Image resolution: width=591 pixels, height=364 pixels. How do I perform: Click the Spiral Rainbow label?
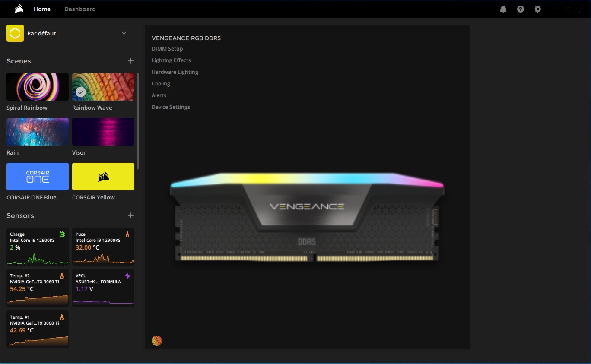pos(27,108)
